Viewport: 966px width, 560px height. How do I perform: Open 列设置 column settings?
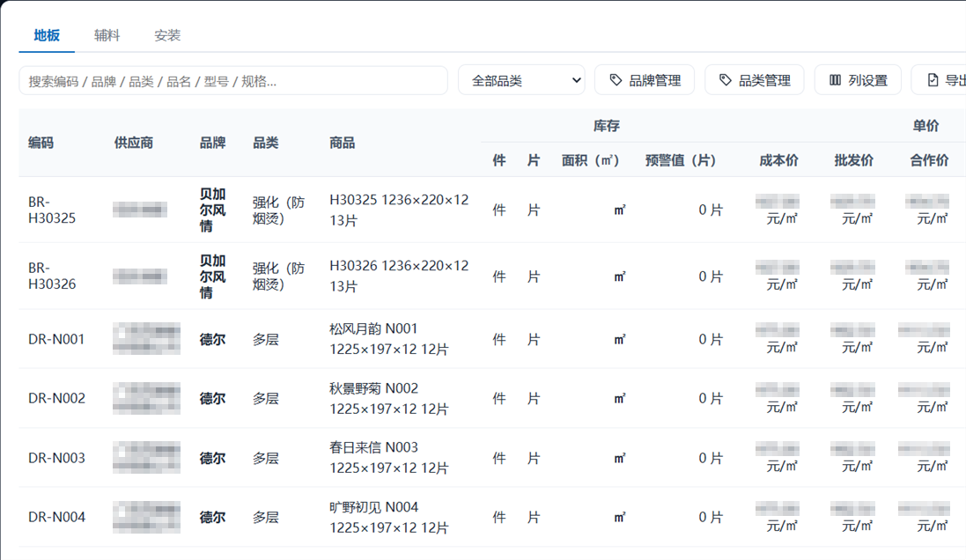pos(859,80)
